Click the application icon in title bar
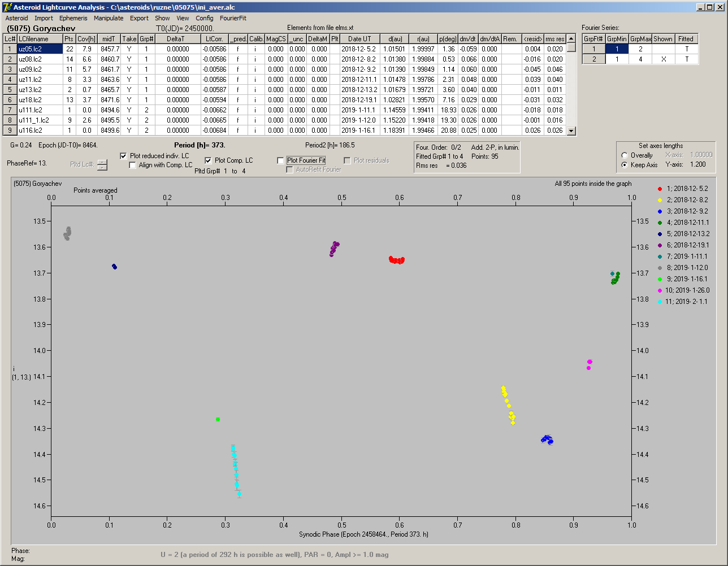 [x=7, y=7]
